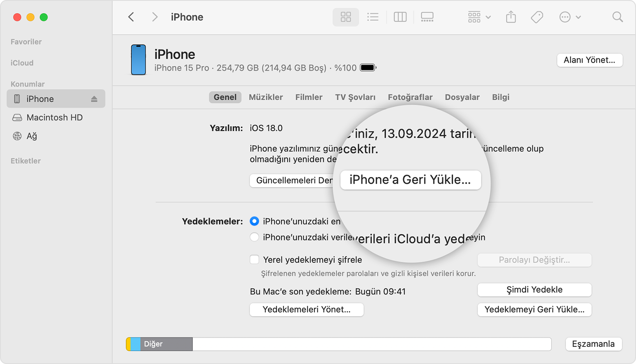The image size is (636, 364).
Task: Switch to list view
Action: (373, 17)
